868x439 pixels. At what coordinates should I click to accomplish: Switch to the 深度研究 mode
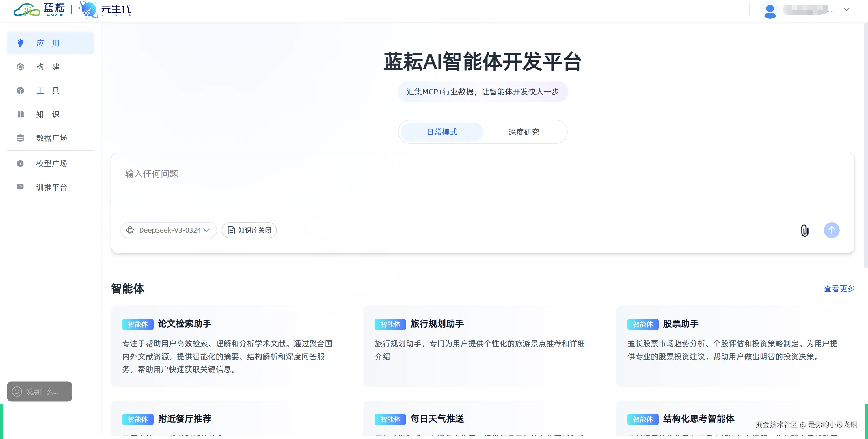[524, 132]
